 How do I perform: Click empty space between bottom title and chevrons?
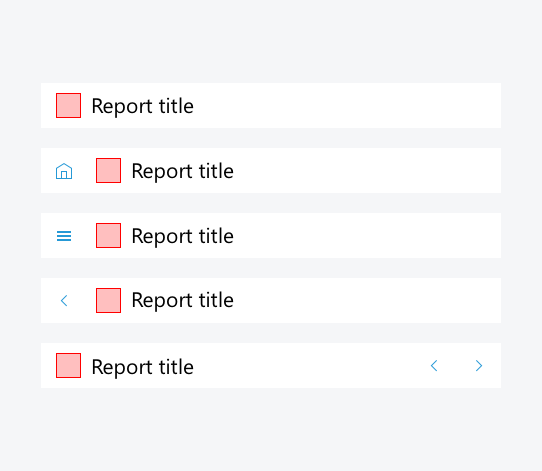point(311,365)
